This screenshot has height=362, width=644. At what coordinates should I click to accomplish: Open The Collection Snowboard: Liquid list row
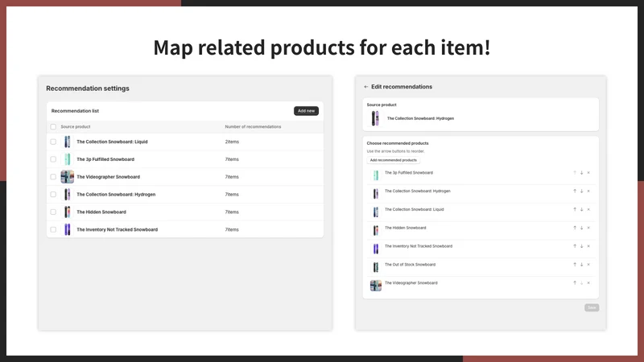click(185, 142)
